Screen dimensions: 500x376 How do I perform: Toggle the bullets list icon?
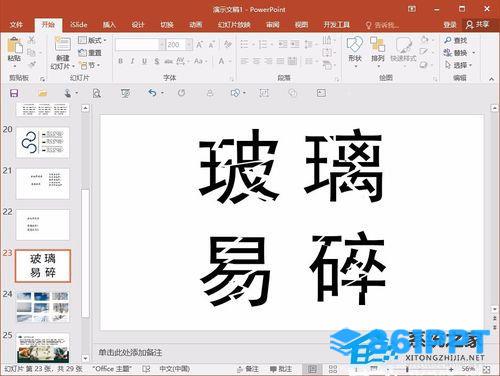pos(244,44)
